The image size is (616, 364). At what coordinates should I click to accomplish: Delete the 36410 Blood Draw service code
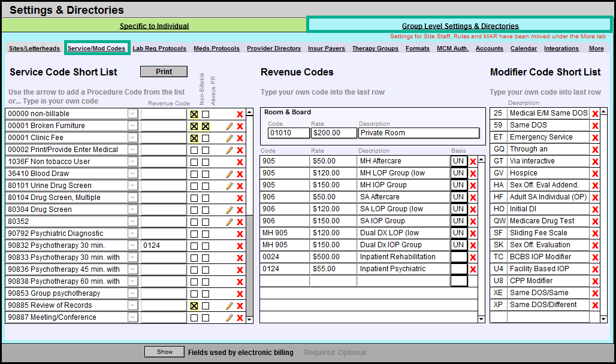240,174
